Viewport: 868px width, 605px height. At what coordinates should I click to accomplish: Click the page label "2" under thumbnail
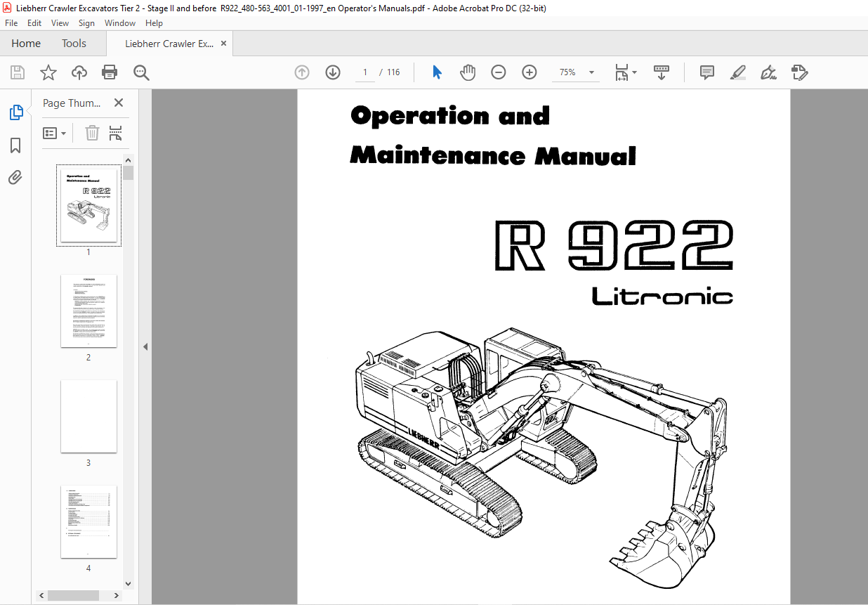click(88, 358)
